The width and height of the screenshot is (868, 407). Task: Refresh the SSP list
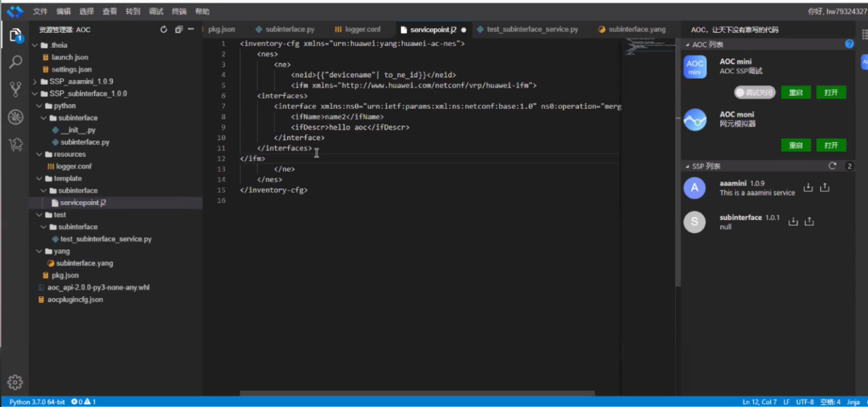(832, 166)
